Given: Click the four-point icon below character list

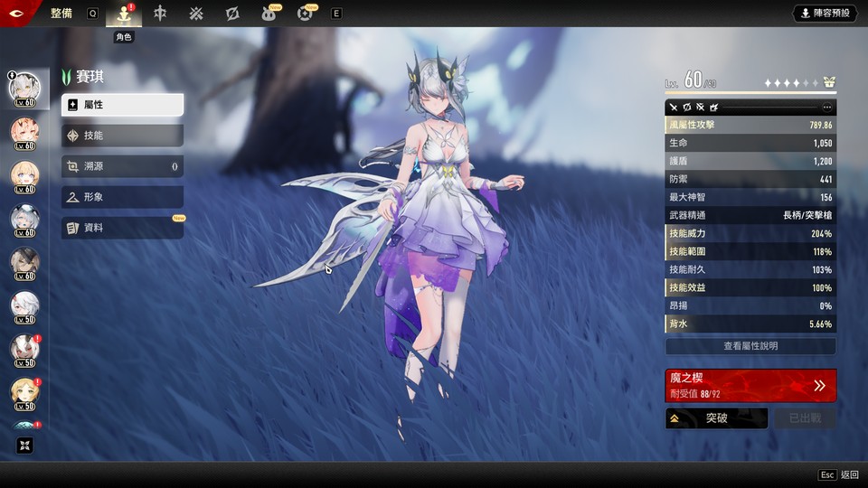Looking at the screenshot, I should click(25, 445).
